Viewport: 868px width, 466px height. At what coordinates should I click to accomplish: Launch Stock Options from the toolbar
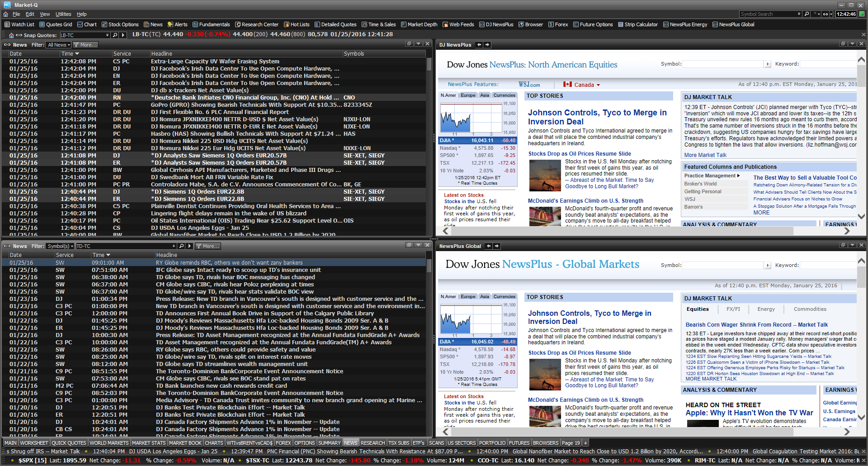(120, 24)
